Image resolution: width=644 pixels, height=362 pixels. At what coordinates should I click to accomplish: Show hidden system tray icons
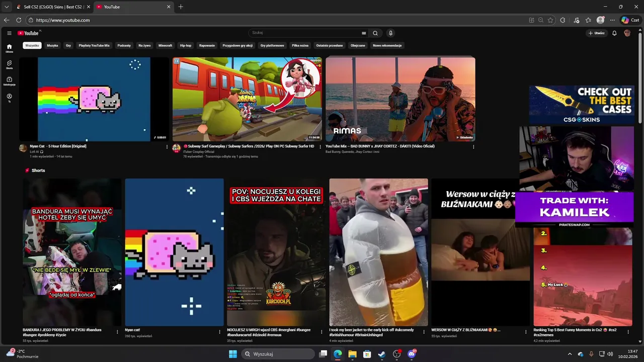[570, 354]
